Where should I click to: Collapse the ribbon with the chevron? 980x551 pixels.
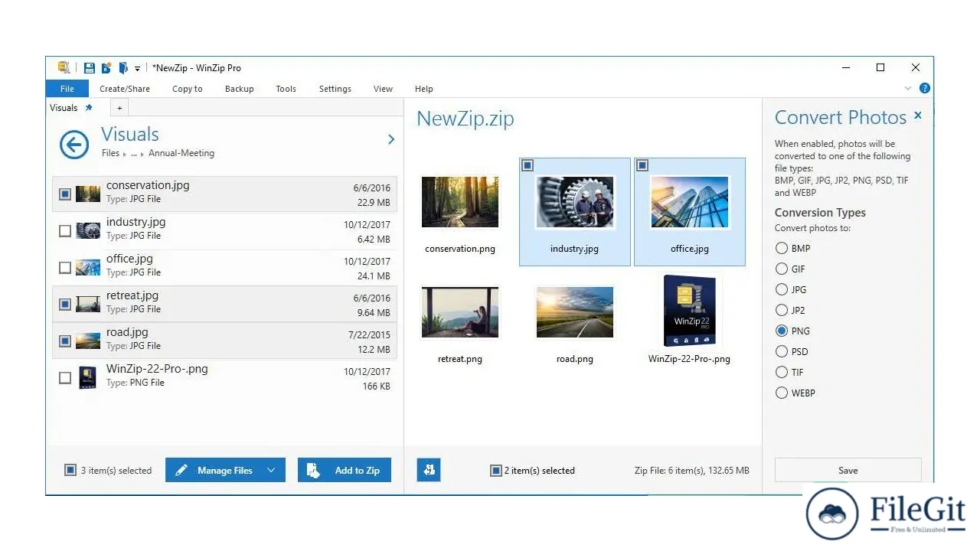click(908, 89)
